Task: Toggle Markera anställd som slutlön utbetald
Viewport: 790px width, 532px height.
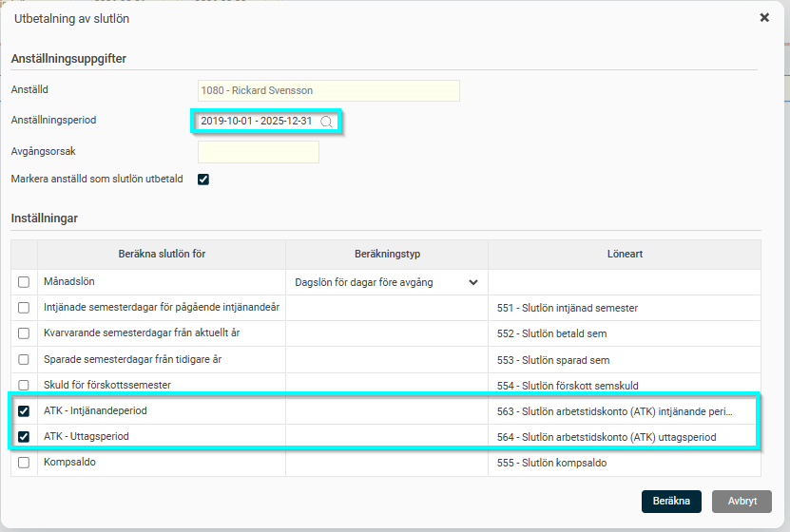Action: coord(203,179)
